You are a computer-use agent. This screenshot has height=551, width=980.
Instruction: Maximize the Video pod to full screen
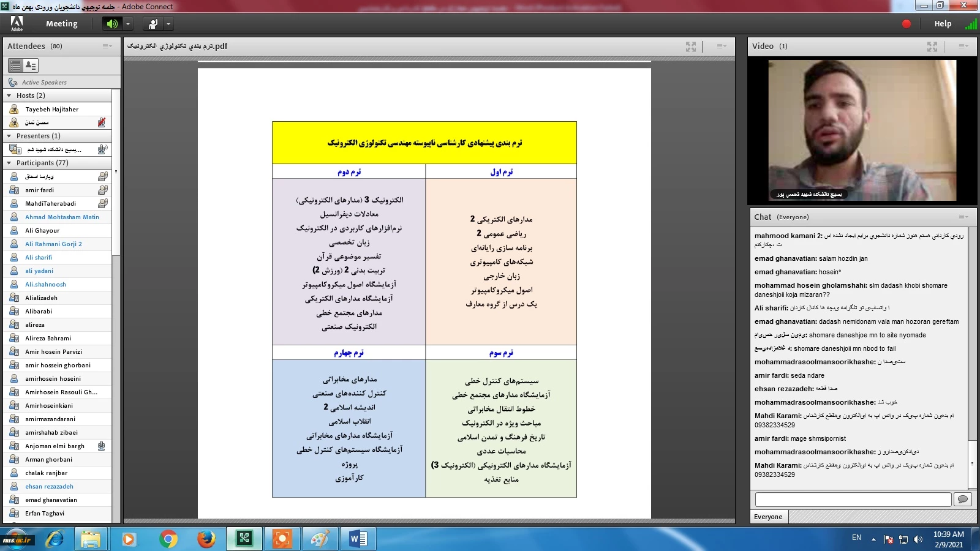click(x=932, y=47)
